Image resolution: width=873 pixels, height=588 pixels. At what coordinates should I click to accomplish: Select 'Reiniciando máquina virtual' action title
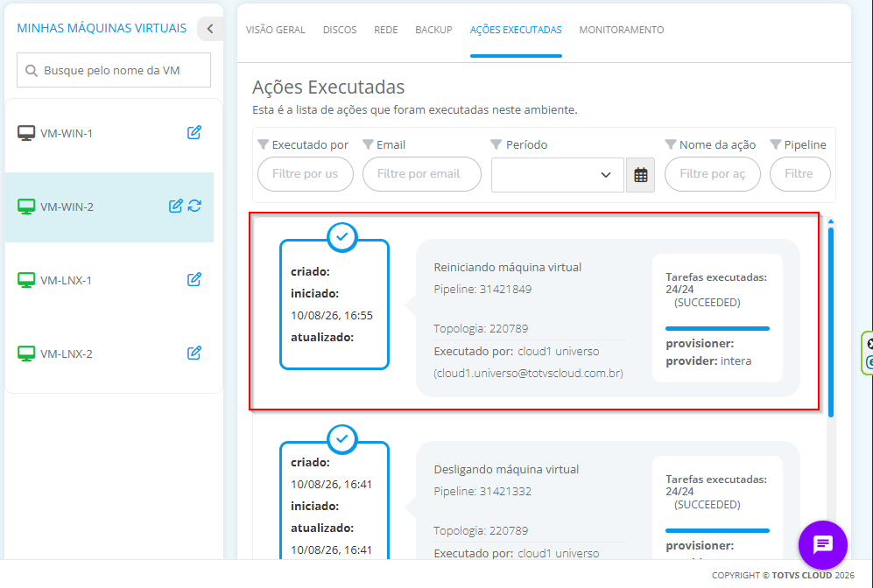(507, 267)
